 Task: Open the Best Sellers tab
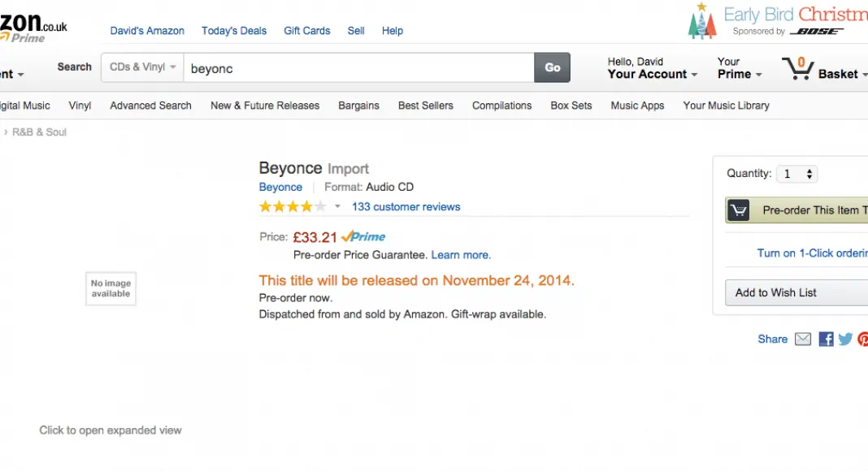(425, 106)
